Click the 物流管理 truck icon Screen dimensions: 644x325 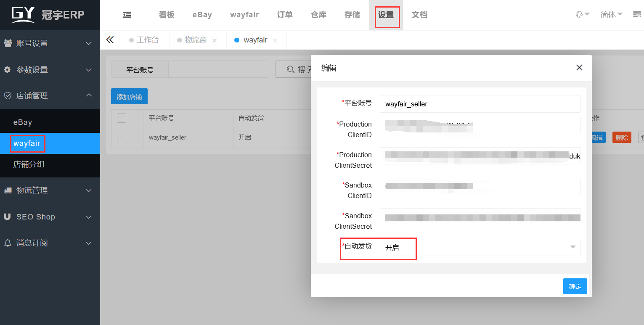click(8, 190)
